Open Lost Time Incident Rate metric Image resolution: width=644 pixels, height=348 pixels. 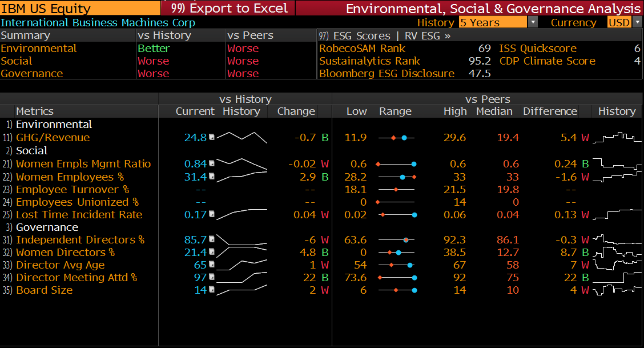tap(79, 214)
